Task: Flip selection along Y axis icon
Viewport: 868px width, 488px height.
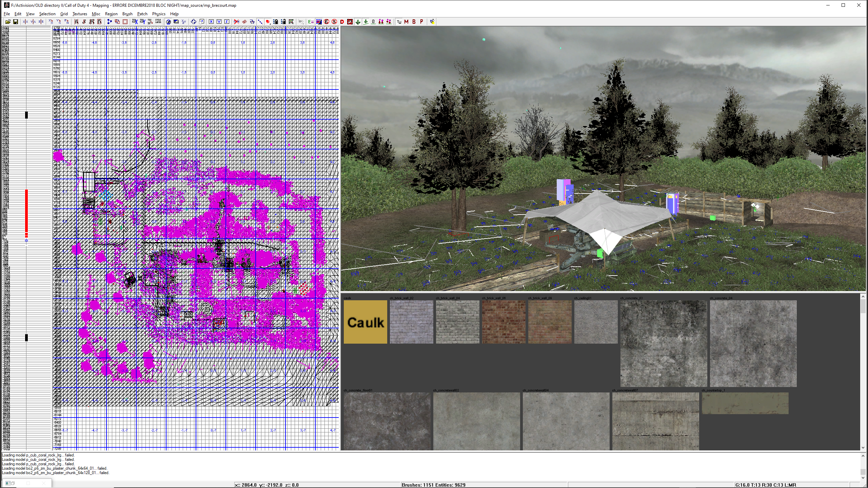Action: [33, 22]
